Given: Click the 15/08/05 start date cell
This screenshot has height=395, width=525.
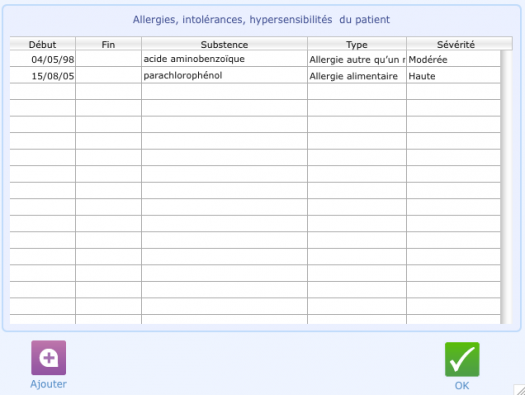Looking at the screenshot, I should pyautogui.click(x=43, y=76).
